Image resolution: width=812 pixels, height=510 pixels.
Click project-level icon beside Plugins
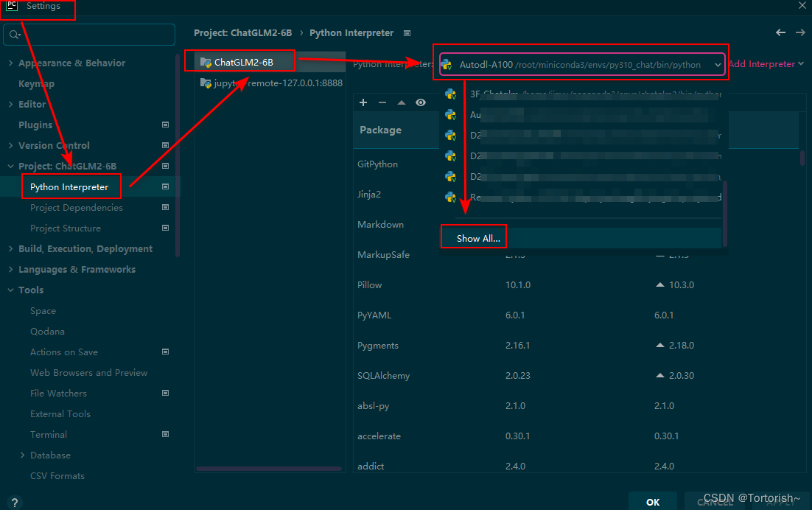coord(165,125)
